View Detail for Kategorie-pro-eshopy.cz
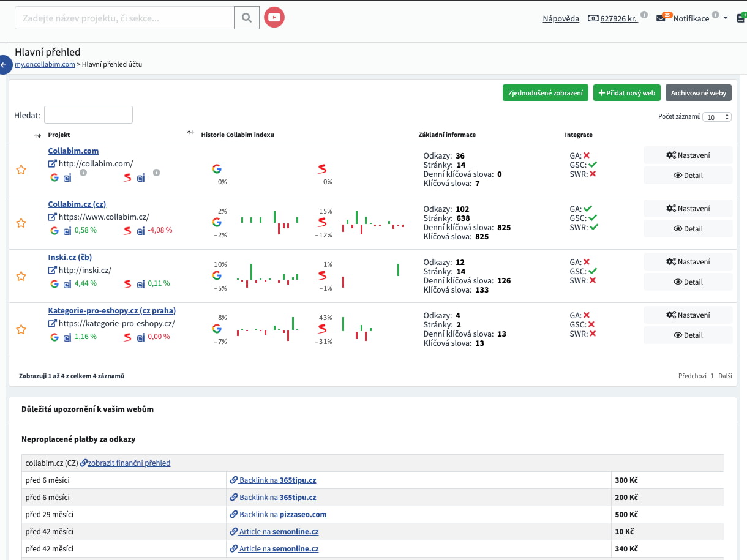Screen dimensions: 747x560 [x=688, y=335]
